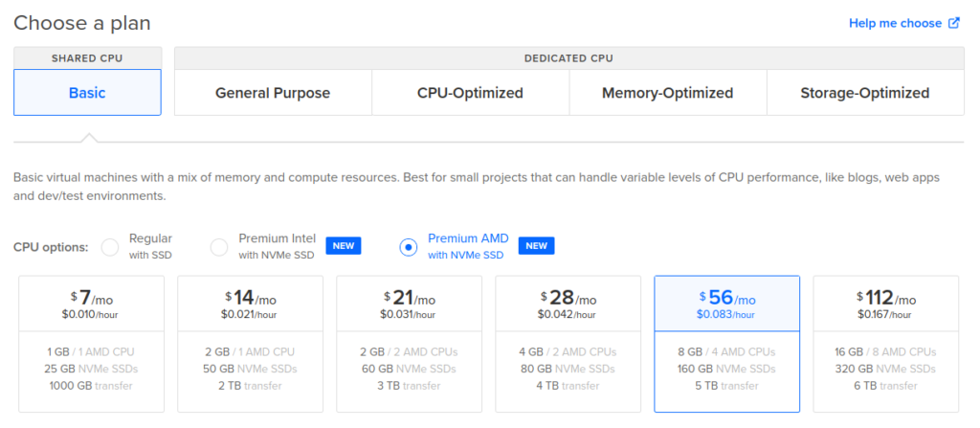Pick the $7/mo plan card

pos(92,344)
